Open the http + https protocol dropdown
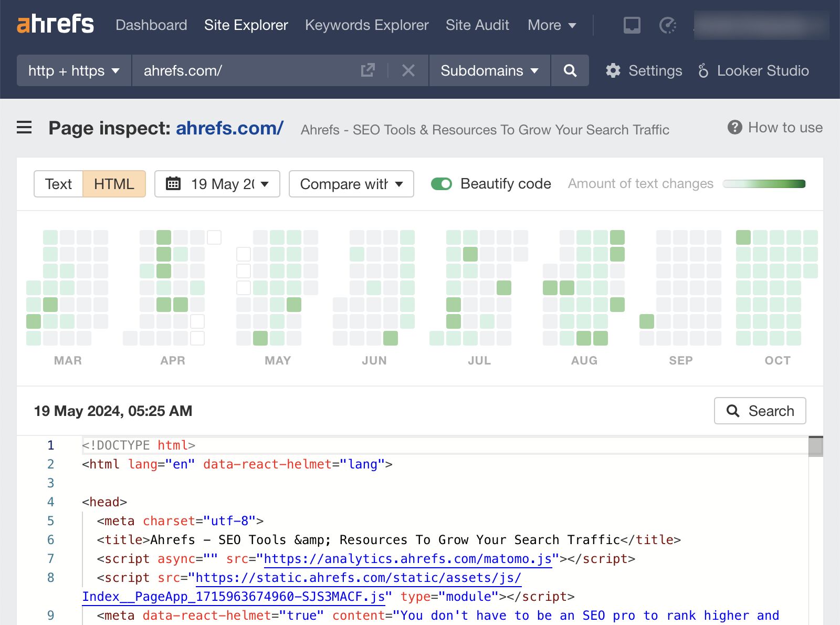840x625 pixels. (73, 70)
